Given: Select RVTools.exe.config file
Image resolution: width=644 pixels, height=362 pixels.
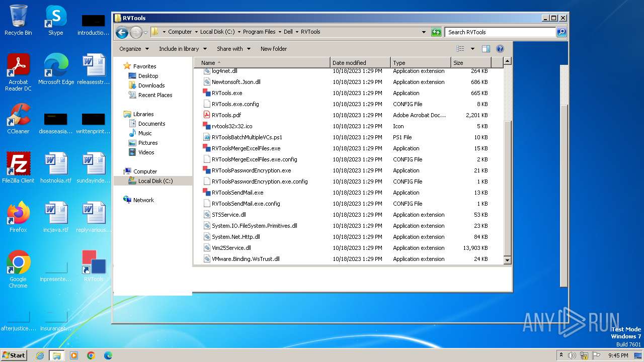Looking at the screenshot, I should coord(235,104).
